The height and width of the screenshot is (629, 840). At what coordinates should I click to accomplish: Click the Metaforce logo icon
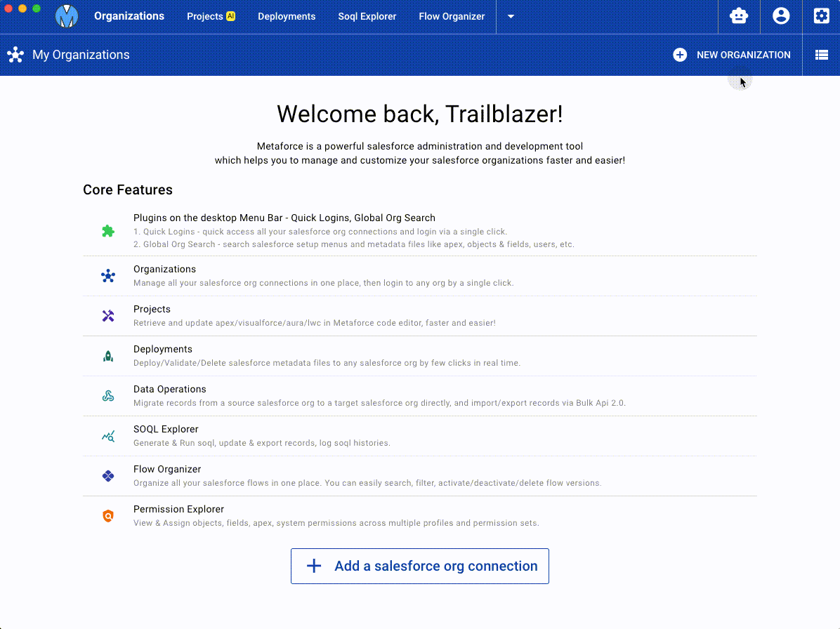(67, 16)
